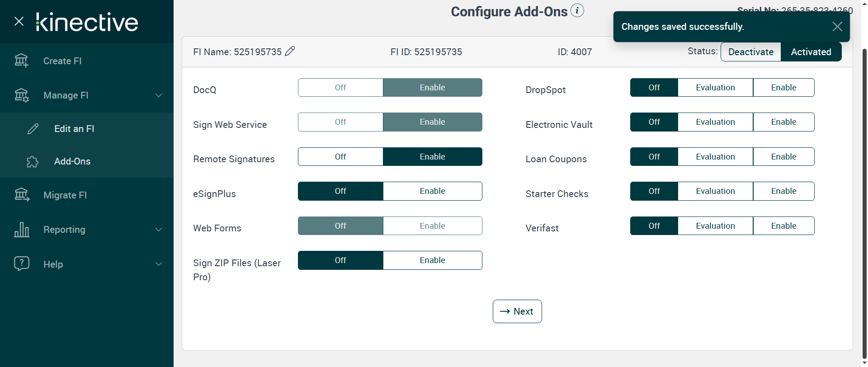
Task: Click the Manage FI bank gear icon
Action: click(x=21, y=95)
